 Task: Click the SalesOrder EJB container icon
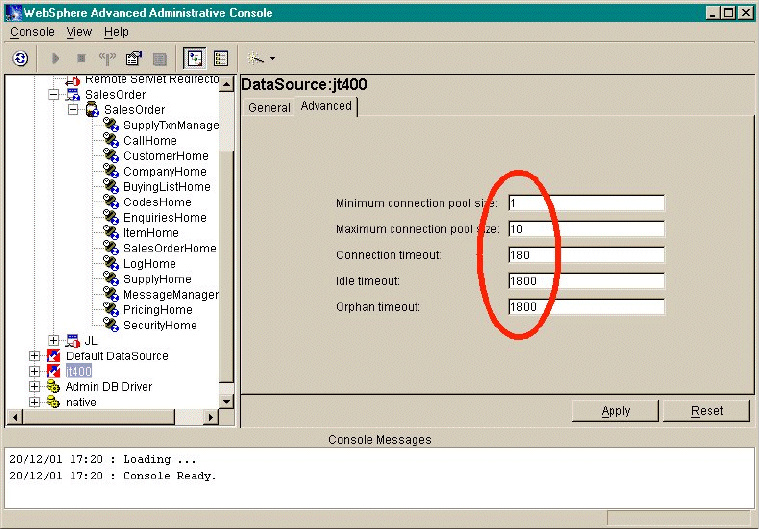(x=92, y=110)
